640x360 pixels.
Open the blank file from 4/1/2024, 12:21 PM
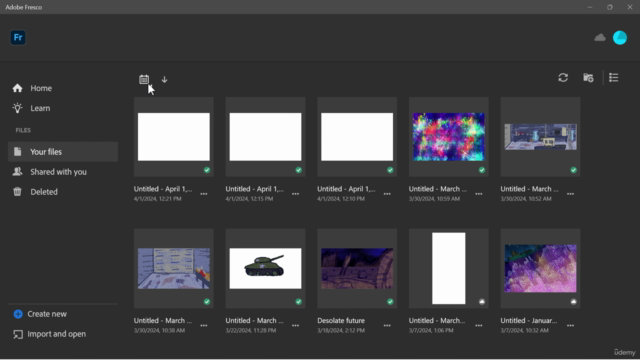pyautogui.click(x=174, y=137)
